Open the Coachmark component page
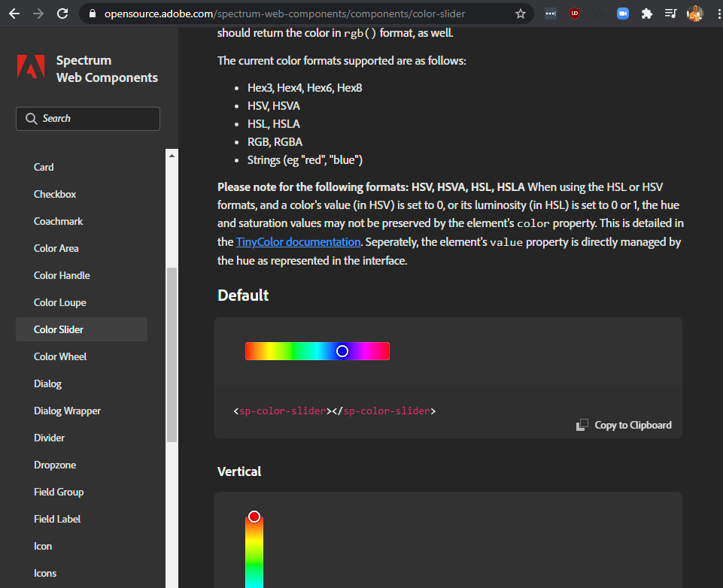The image size is (723, 588). [x=58, y=221]
